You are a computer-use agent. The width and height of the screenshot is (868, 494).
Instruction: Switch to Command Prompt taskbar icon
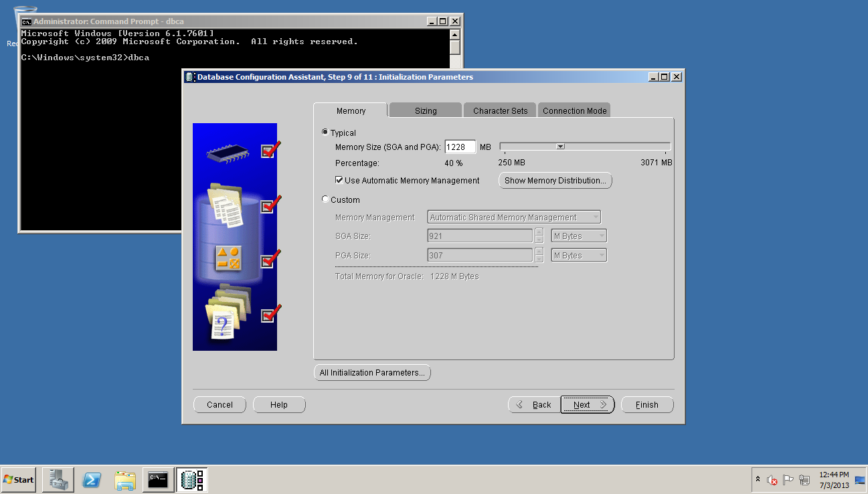(x=159, y=480)
